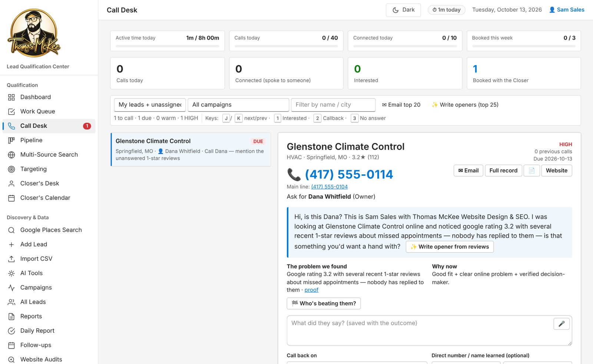Click the microphone dictation icon in notes
The image size is (593, 364).
tap(561, 324)
